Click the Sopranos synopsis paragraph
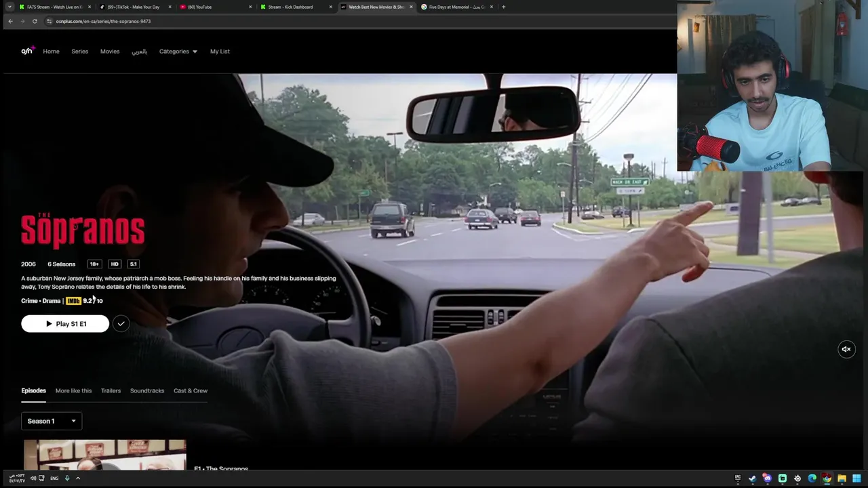Viewport: 868px width, 488px height. click(178, 283)
